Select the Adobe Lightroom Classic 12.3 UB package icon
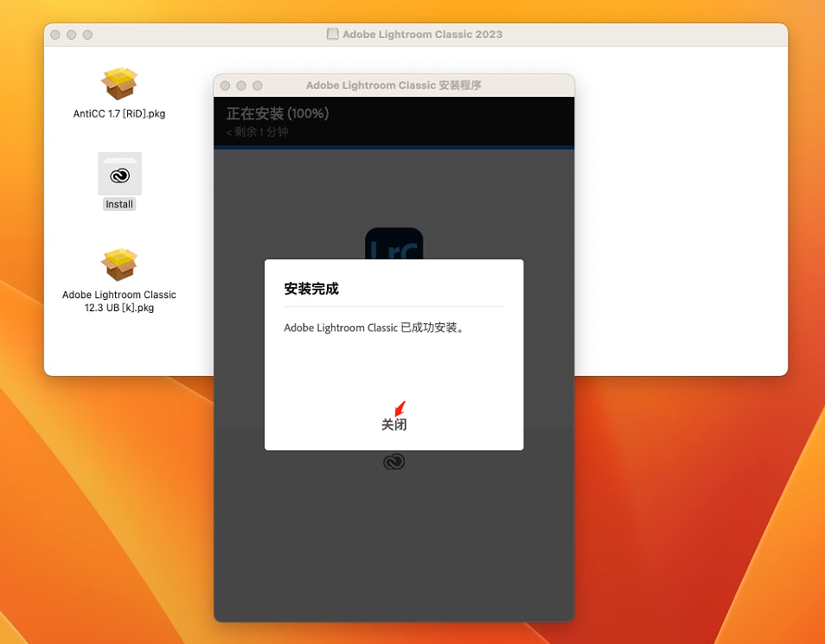The width and height of the screenshot is (825, 644). (119, 265)
